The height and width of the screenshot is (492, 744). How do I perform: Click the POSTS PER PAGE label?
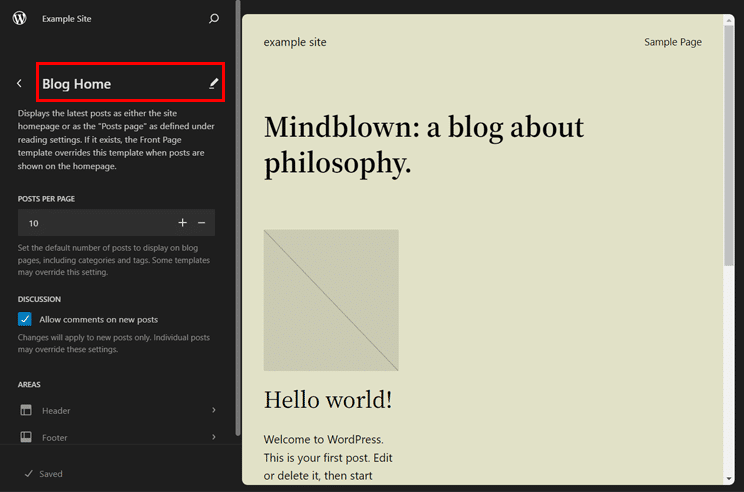pos(46,199)
